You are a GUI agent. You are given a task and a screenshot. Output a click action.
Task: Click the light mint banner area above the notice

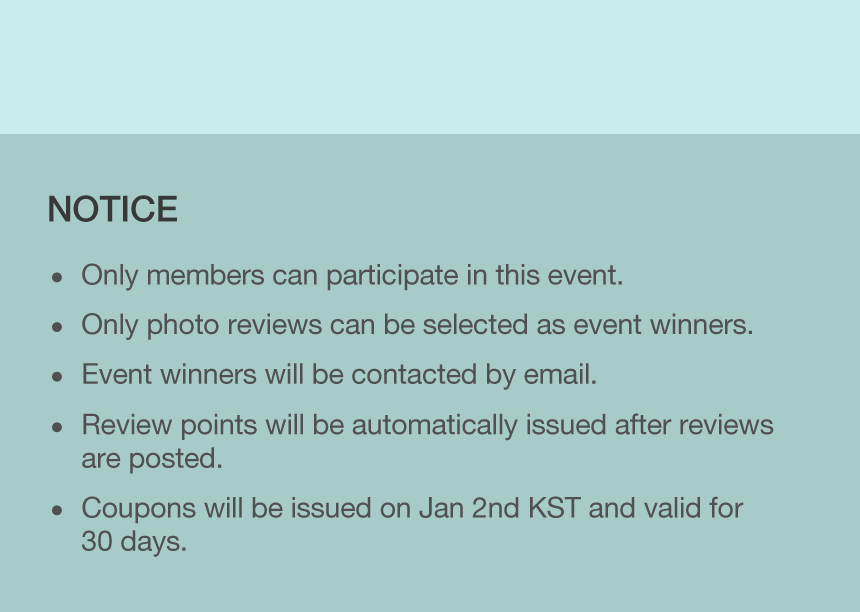430,67
